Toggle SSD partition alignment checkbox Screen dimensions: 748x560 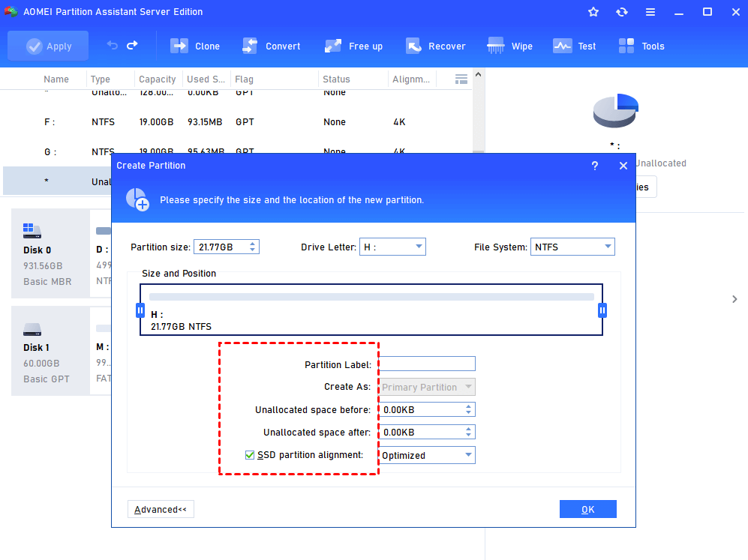click(x=250, y=455)
